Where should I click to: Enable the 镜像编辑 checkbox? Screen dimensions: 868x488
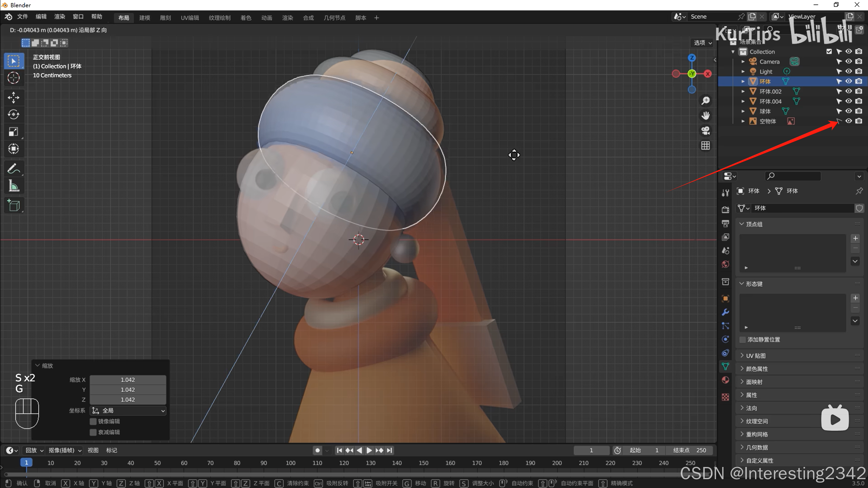coord(93,421)
